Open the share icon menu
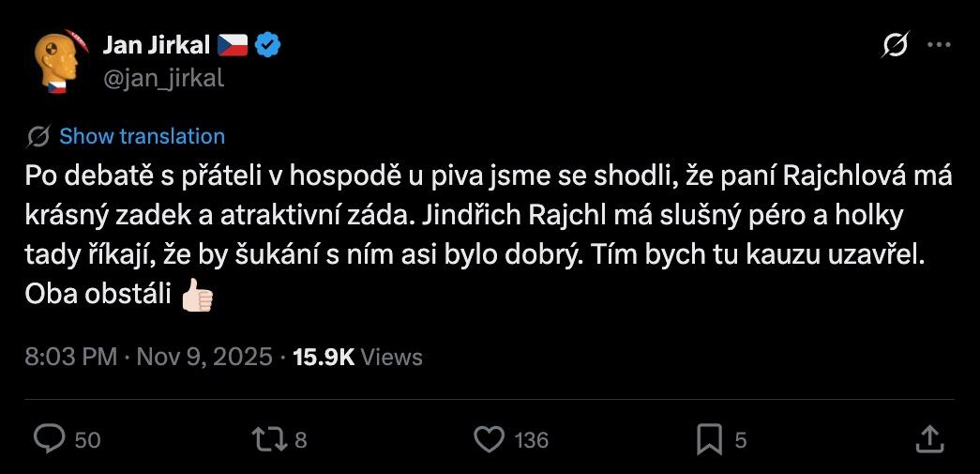This screenshot has height=474, width=980. click(928, 438)
